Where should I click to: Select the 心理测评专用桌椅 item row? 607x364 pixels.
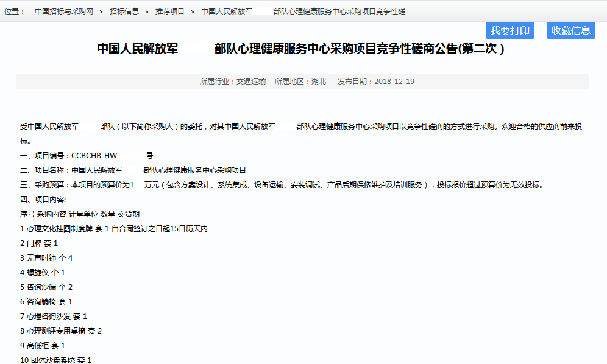point(61,331)
